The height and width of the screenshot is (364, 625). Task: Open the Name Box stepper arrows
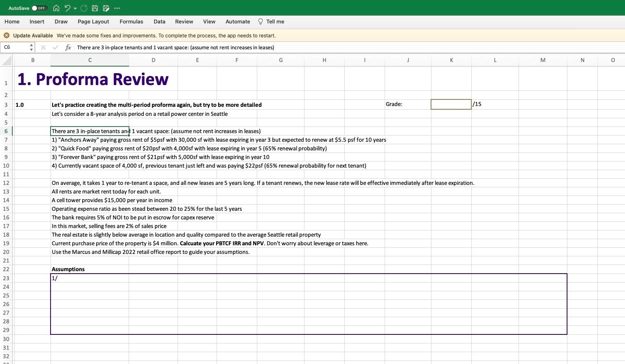click(31, 47)
